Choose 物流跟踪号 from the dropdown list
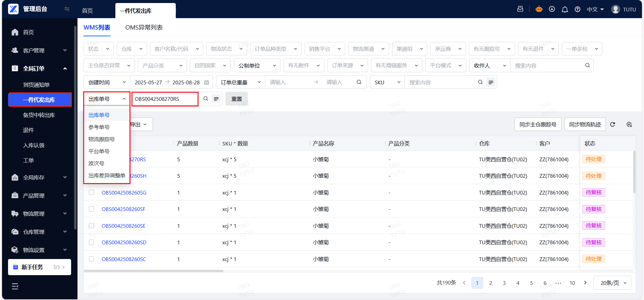The height and width of the screenshot is (300, 644). (x=102, y=139)
